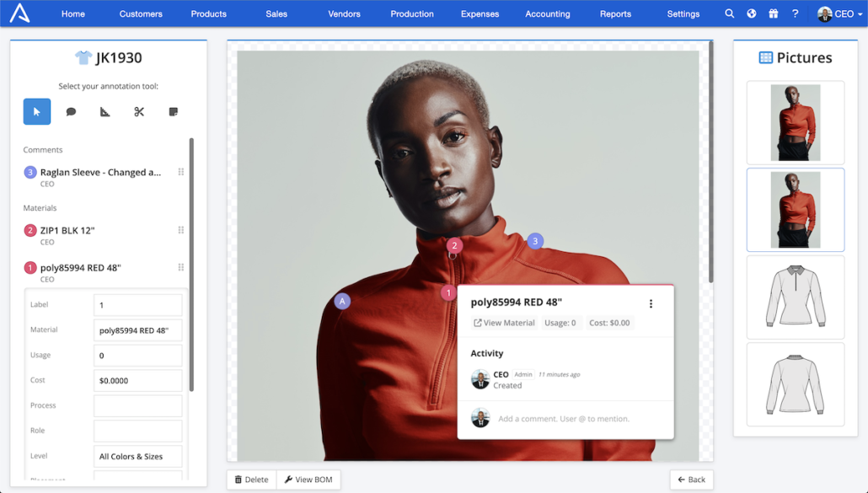
Task: Open the Level field set to All Colors & Sizes
Action: tap(138, 457)
